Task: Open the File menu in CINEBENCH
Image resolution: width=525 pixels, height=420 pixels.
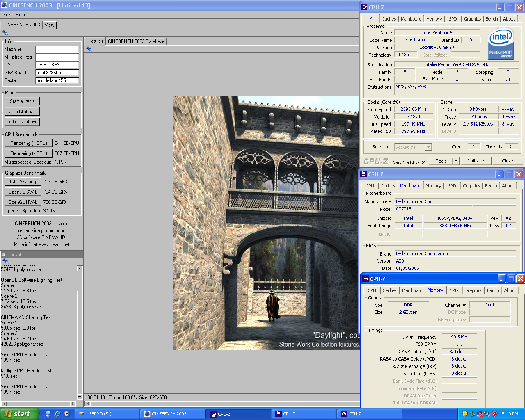Action: coord(7,15)
